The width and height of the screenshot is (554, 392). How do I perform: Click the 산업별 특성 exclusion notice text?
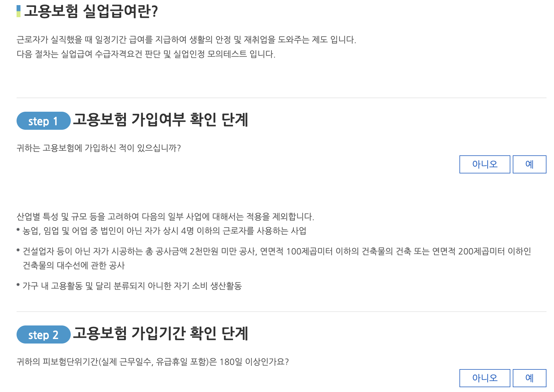[166, 216]
